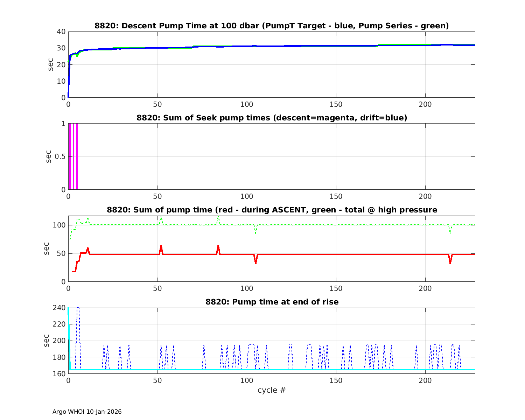The image size is (525, 420).
Task: Click the magenta bars in the seek pump chart
Action: (73, 156)
